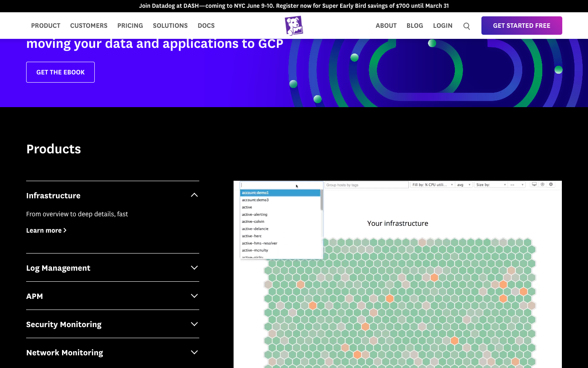Click the 'Group hosts by tags' field

(x=367, y=185)
